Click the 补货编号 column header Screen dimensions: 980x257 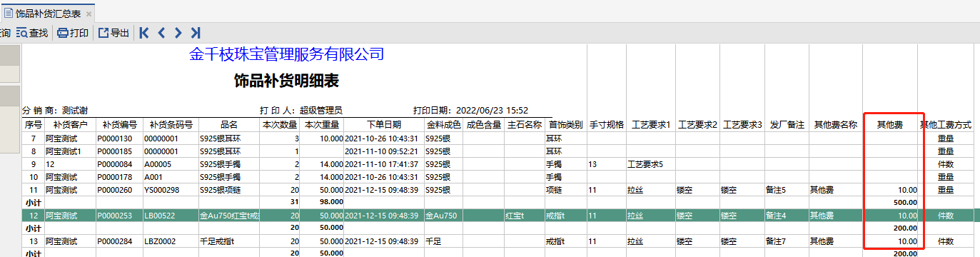[x=119, y=125]
